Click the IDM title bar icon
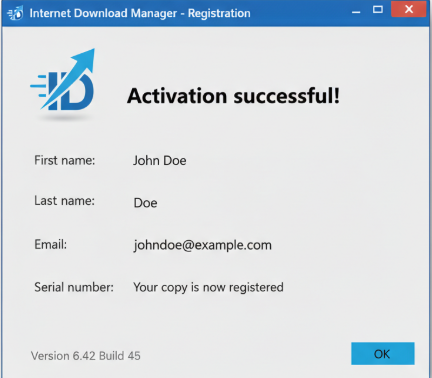The width and height of the screenshot is (432, 378). pyautogui.click(x=15, y=13)
